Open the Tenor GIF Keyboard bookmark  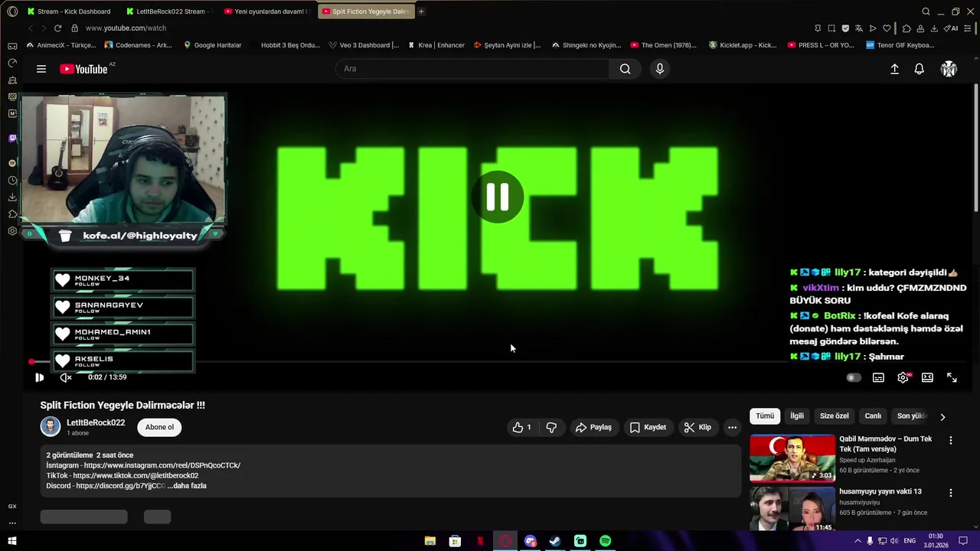[x=900, y=45]
